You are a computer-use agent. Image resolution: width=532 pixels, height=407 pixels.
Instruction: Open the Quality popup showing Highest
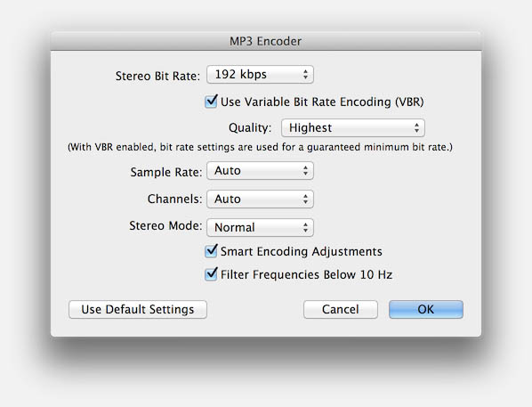[x=353, y=127]
